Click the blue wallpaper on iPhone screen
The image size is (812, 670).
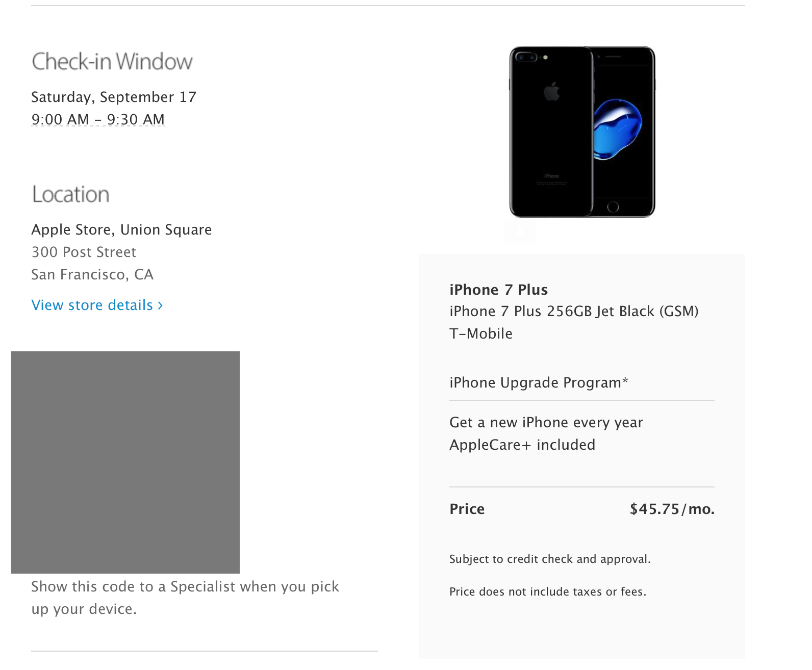(x=618, y=130)
